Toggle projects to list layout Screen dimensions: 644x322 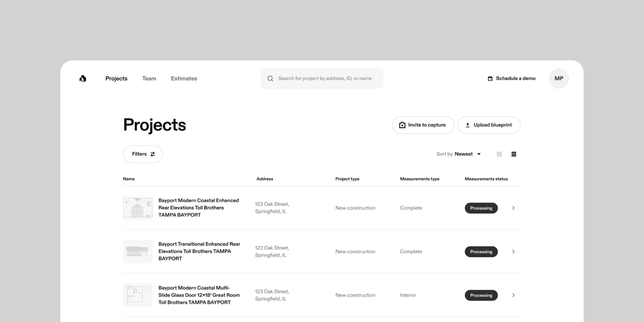(x=514, y=154)
